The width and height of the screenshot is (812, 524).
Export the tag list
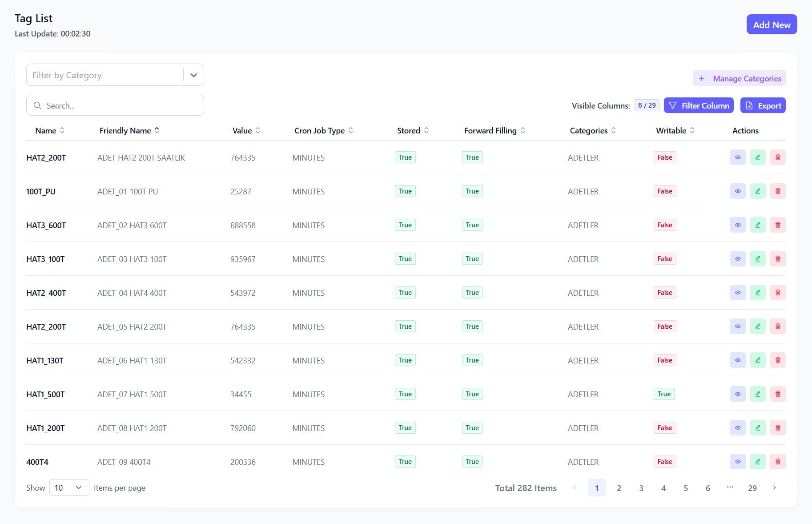click(x=763, y=106)
